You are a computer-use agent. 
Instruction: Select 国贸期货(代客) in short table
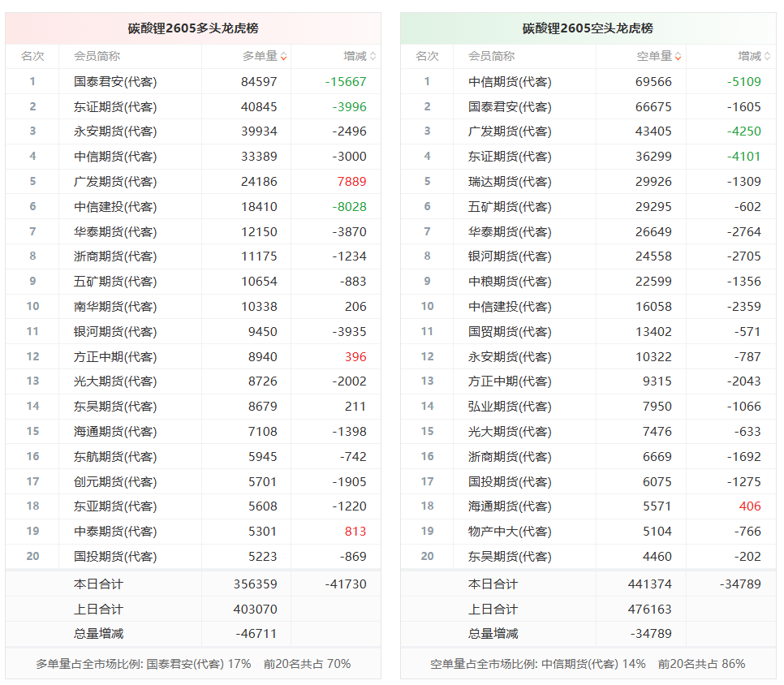click(510, 331)
